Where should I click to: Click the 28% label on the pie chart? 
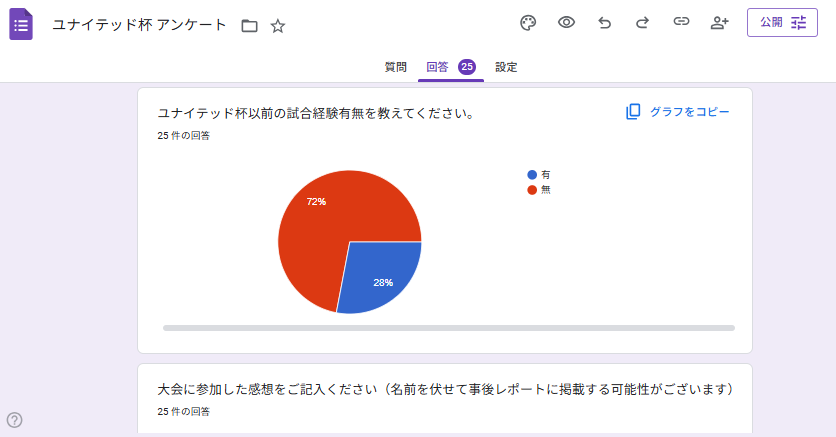tap(383, 282)
